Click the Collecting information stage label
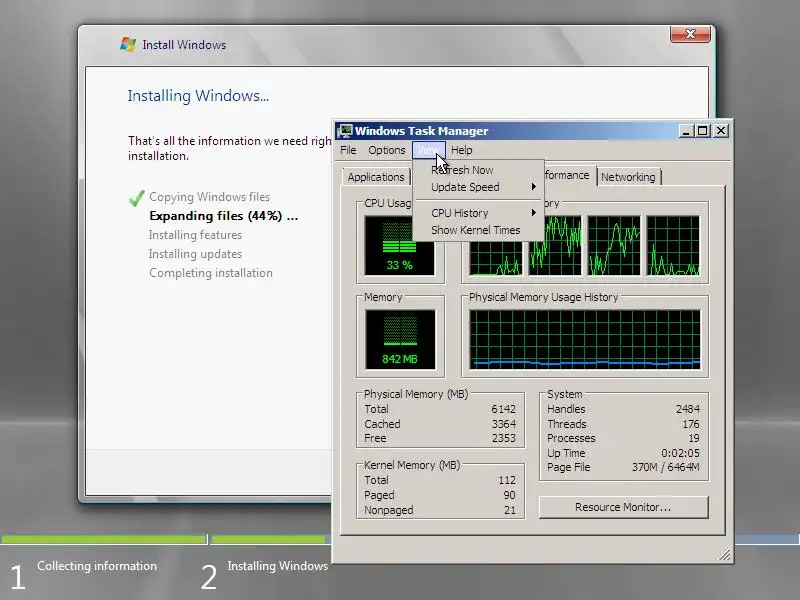The width and height of the screenshot is (800, 600). tap(97, 566)
